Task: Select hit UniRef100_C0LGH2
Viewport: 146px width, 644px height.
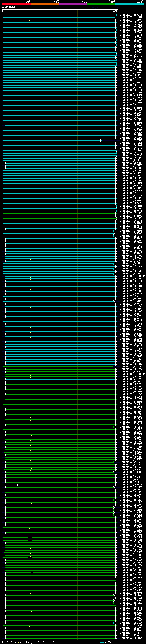Action: 131,65
